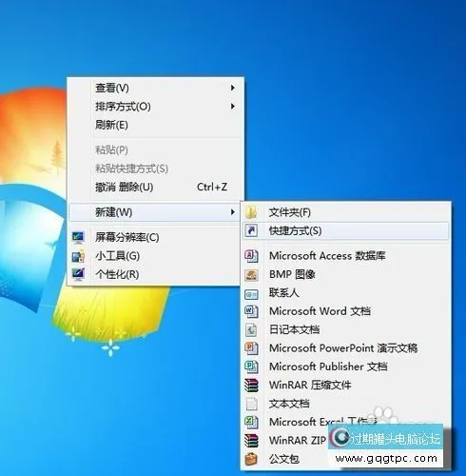Image resolution: width=466 pixels, height=476 pixels.
Task: Create new 日记本文档
Action: [x=346, y=329]
